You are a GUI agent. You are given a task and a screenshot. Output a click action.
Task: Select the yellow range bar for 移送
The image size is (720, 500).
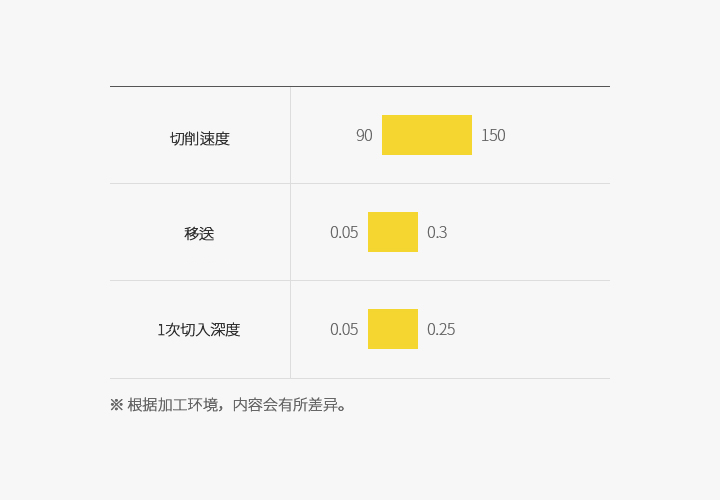pos(392,232)
